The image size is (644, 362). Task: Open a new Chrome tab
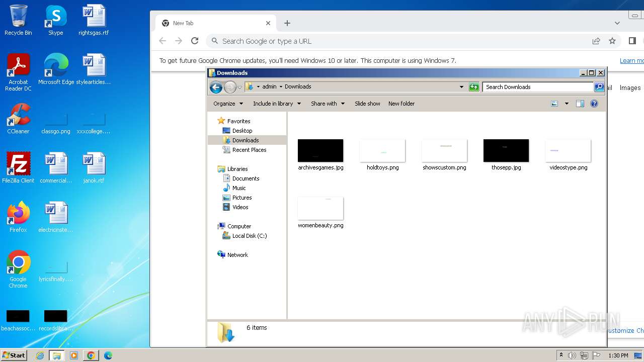pos(287,23)
